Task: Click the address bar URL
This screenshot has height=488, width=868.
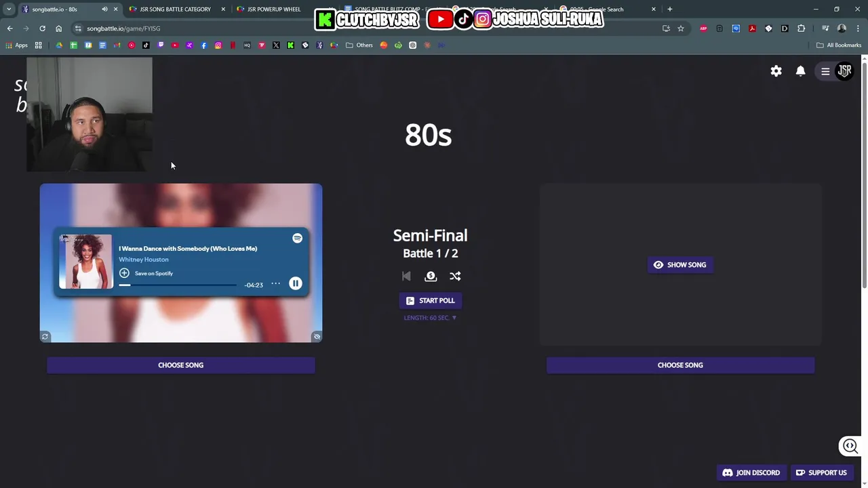Action: click(123, 28)
